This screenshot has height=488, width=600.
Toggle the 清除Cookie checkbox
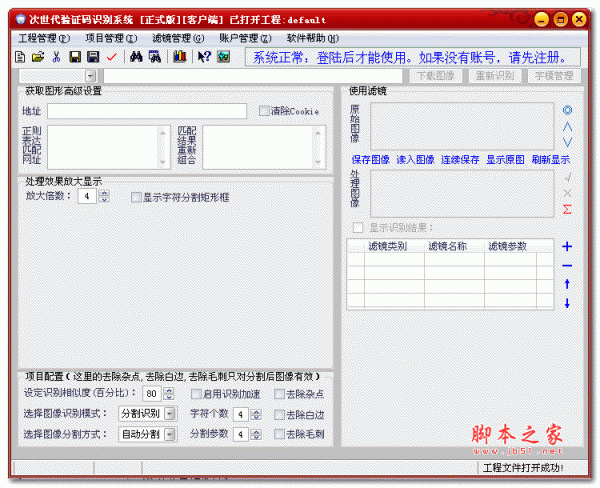[x=264, y=111]
